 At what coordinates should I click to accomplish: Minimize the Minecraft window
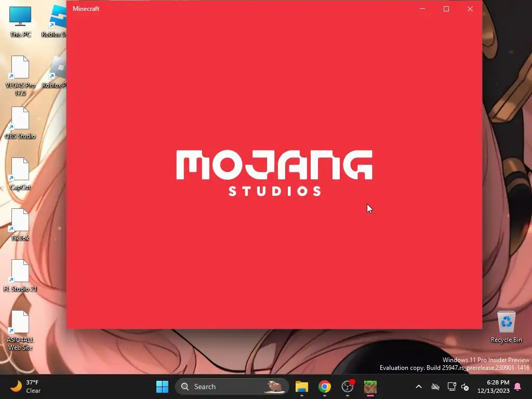[x=422, y=9]
